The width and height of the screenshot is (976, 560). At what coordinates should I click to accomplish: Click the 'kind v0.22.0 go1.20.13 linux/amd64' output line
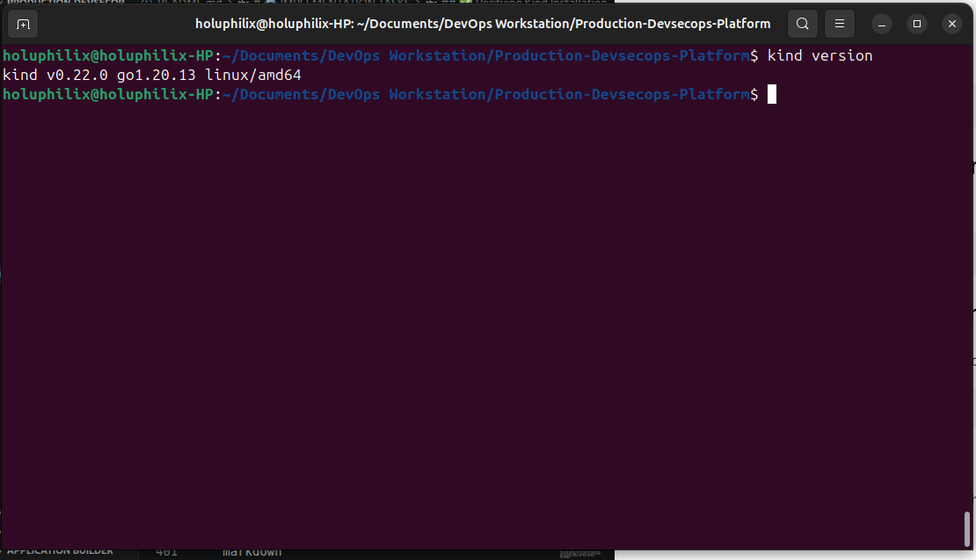152,76
